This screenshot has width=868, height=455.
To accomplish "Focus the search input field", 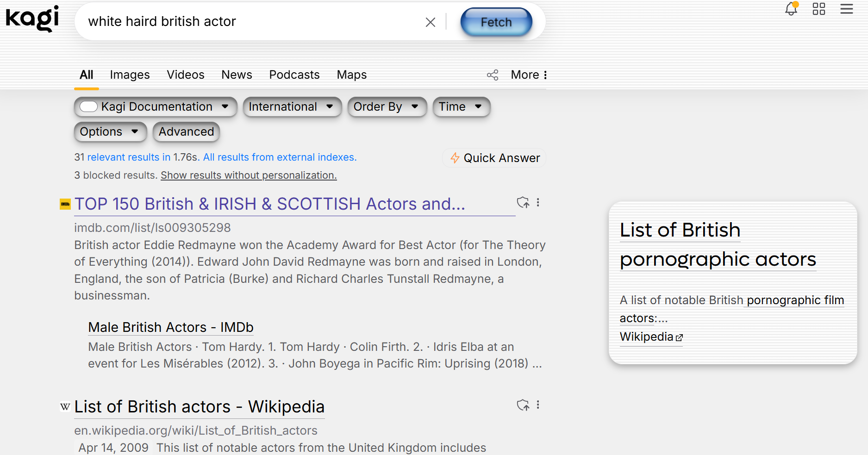I will (x=252, y=22).
